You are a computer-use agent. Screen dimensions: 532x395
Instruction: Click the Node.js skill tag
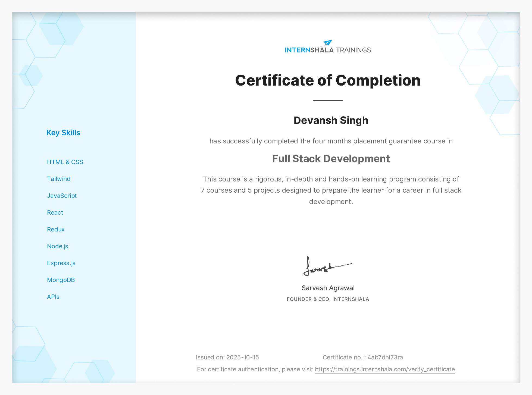point(58,246)
